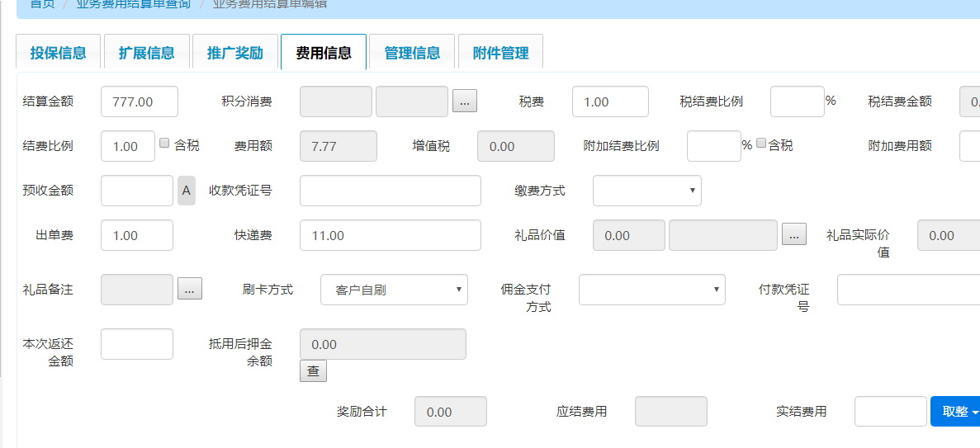980x448 pixels.
Task: Click the 礼品价值 ellipsis lookup button
Action: pyautogui.click(x=794, y=235)
